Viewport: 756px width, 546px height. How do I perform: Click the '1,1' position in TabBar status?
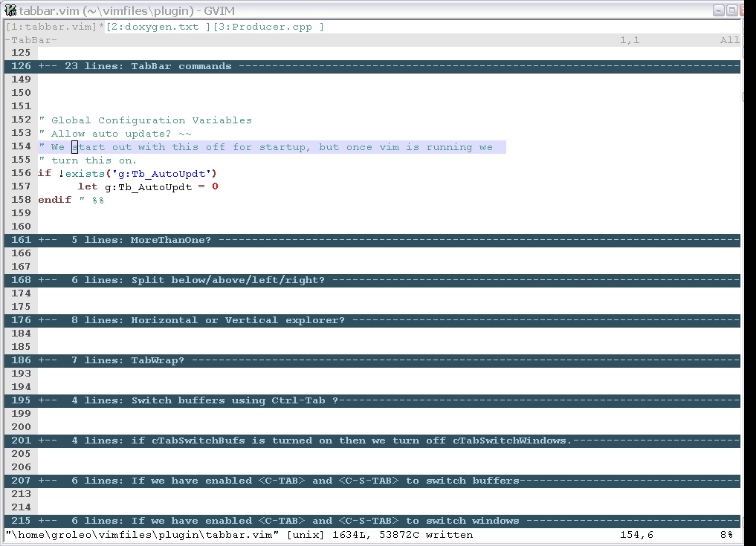tap(630, 40)
